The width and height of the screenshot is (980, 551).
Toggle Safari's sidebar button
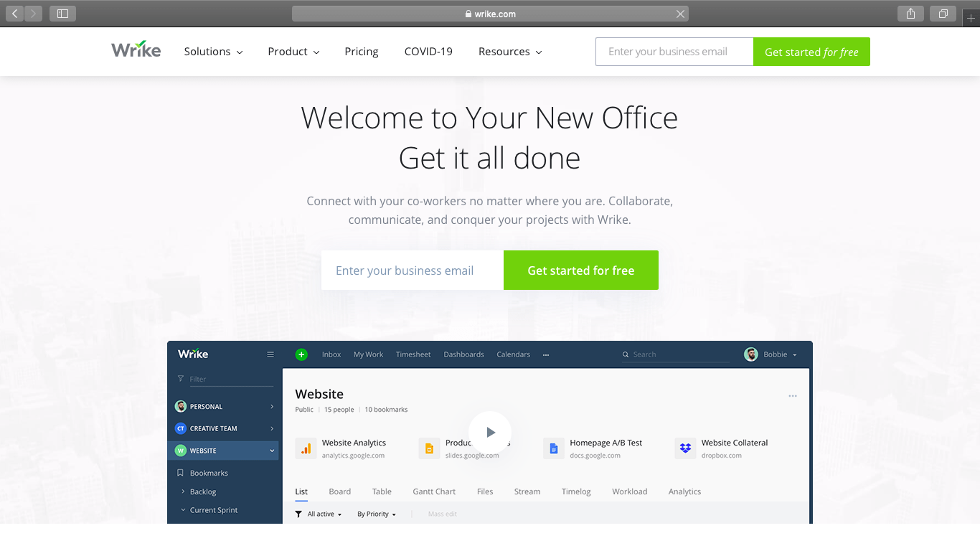62,14
